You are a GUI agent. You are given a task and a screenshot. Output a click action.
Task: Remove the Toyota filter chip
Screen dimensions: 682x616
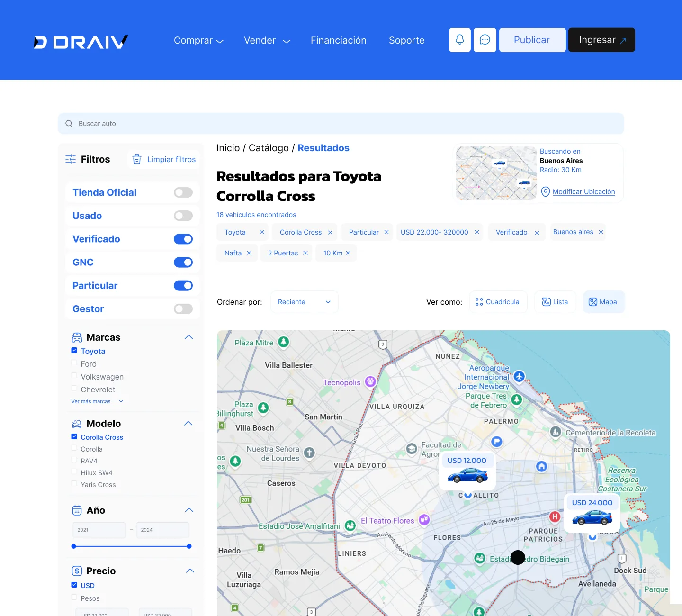[262, 232]
